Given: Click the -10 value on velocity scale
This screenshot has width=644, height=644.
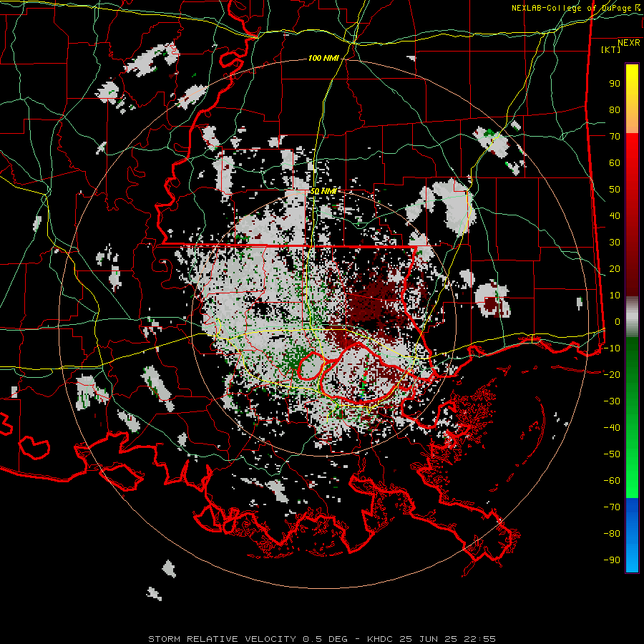Looking at the screenshot, I should [x=612, y=348].
